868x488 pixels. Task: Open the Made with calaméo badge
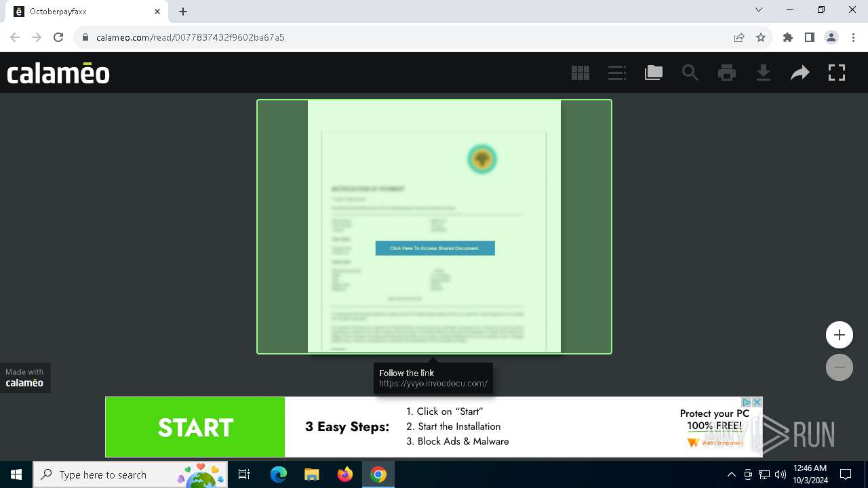pos(25,378)
